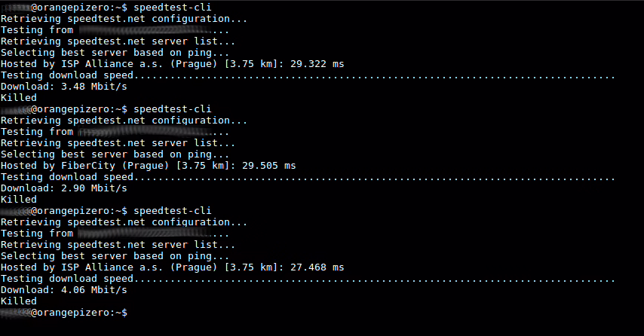Screen dimensions: 644x336
Task: Click the Download: 4.06 Mbit/s result
Action: (63, 289)
